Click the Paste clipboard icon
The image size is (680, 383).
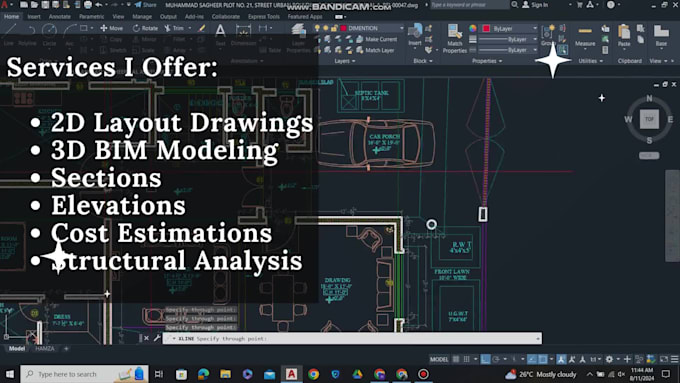[624, 32]
